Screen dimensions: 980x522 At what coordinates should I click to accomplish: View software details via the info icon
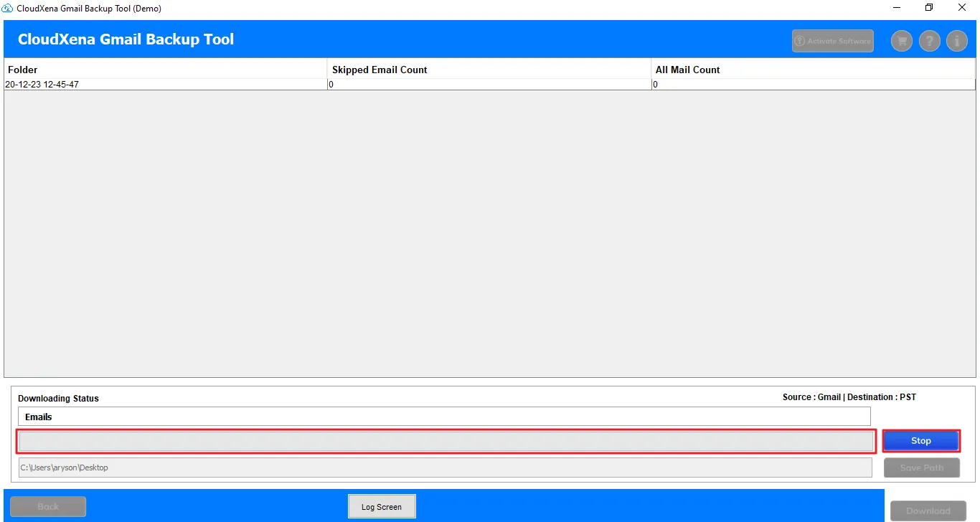(956, 41)
